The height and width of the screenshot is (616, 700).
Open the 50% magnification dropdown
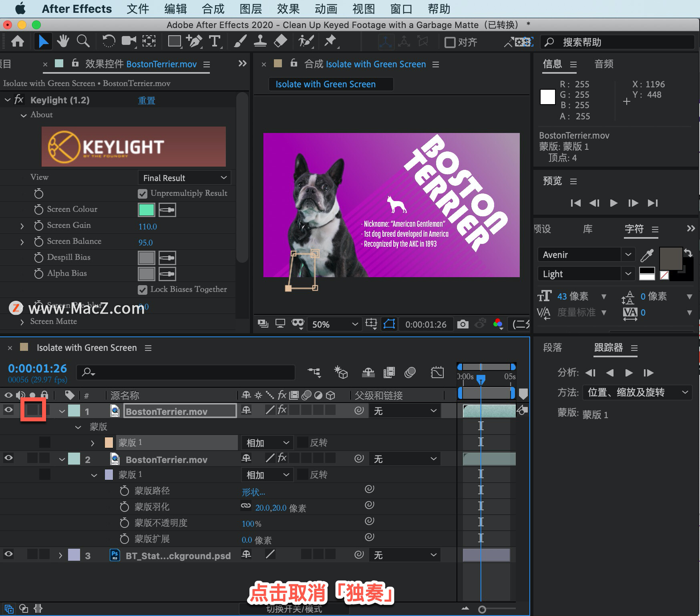(x=334, y=324)
